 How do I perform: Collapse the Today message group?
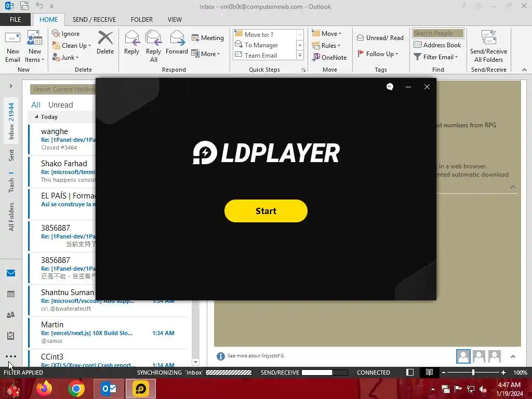tap(36, 117)
